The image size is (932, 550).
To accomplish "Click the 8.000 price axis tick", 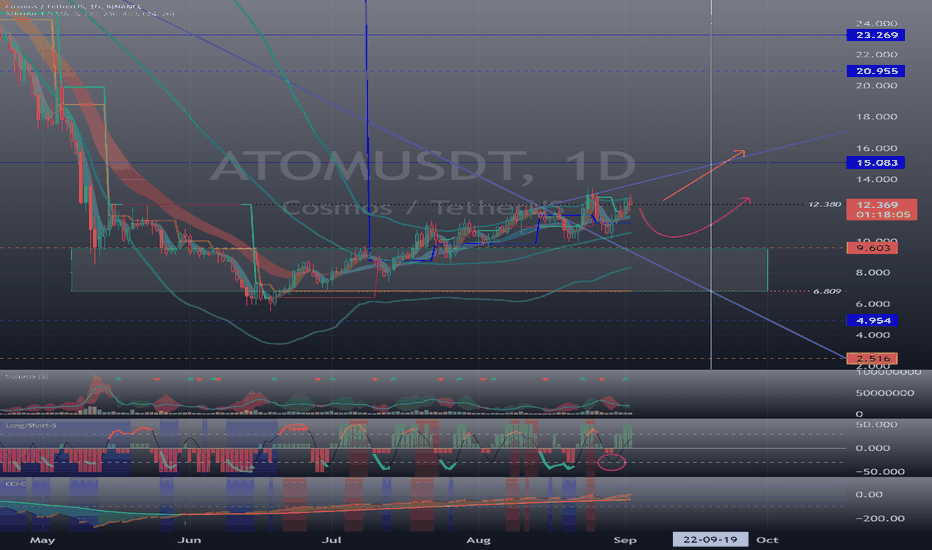I will 873,272.
